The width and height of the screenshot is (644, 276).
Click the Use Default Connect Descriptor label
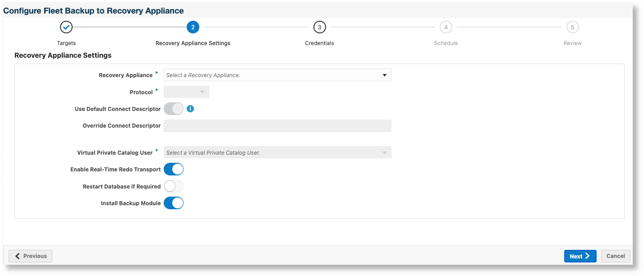click(x=118, y=109)
